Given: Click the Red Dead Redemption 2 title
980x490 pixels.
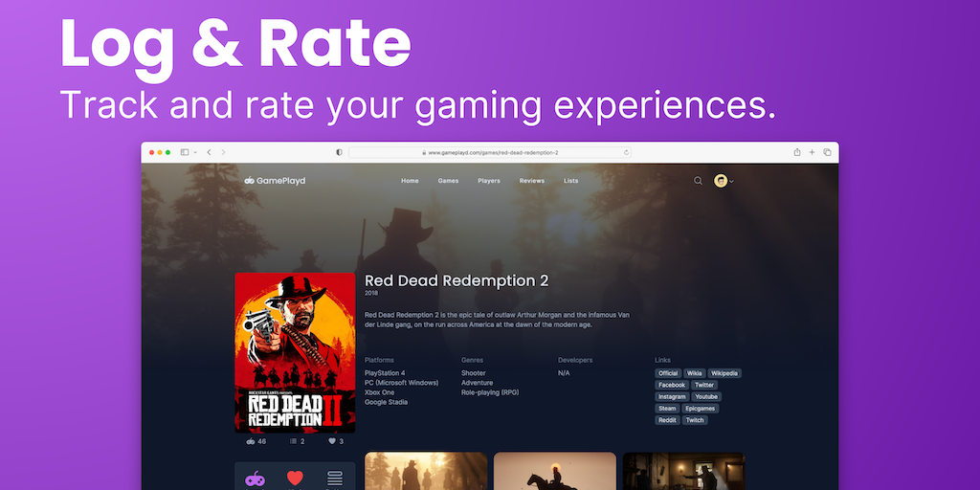Looking at the screenshot, I should click(457, 280).
